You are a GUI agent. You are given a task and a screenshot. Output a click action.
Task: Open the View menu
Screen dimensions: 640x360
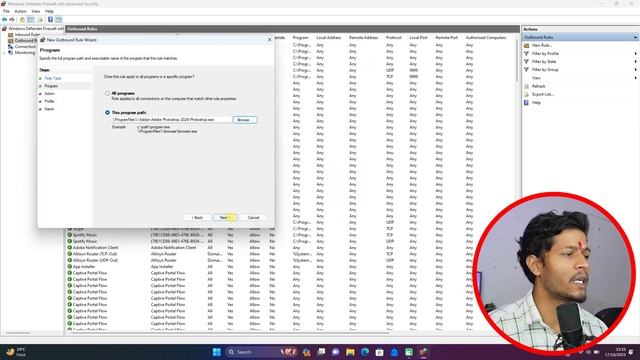tap(36, 11)
